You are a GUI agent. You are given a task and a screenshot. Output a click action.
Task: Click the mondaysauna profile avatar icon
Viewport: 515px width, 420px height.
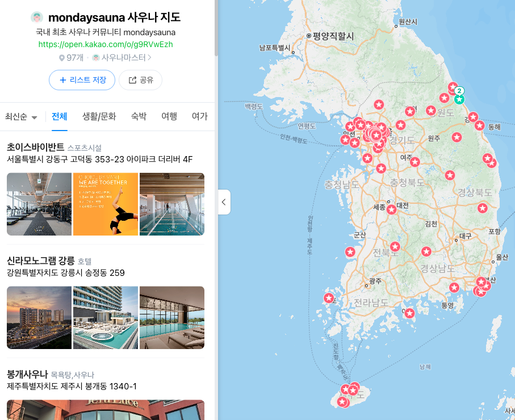[x=37, y=17]
